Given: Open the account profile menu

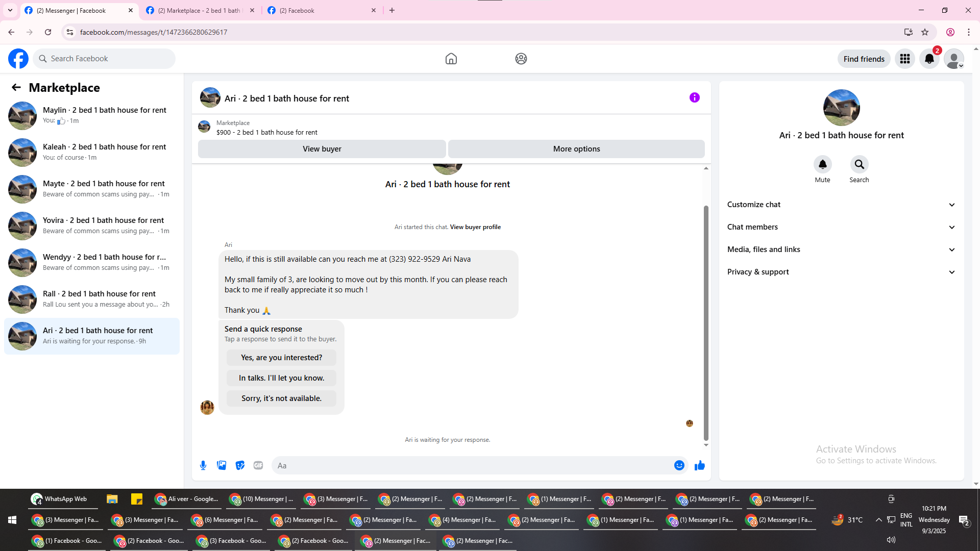Looking at the screenshot, I should click(954, 59).
